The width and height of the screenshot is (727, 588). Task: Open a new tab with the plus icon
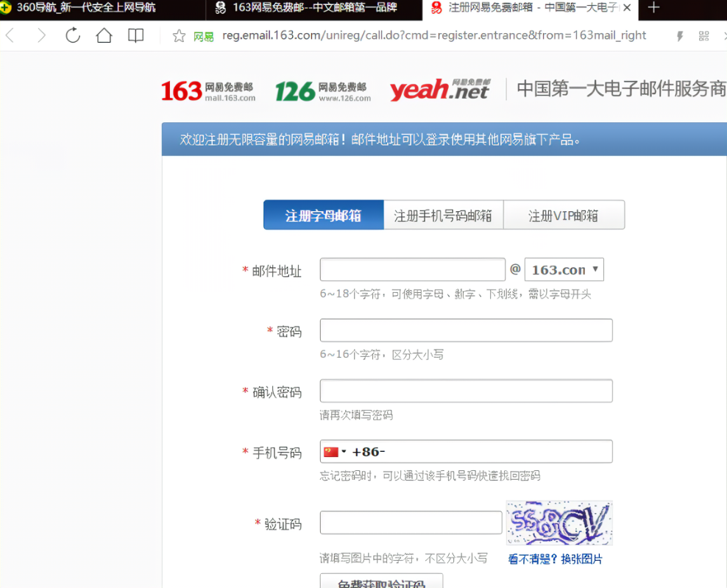[x=653, y=7]
